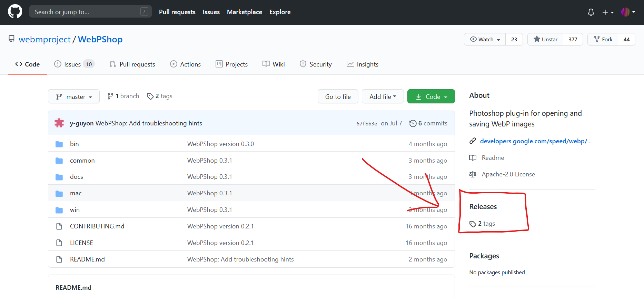Image resolution: width=644 pixels, height=298 pixels.
Task: View the 2 tags link near branch selector
Action: tap(159, 96)
